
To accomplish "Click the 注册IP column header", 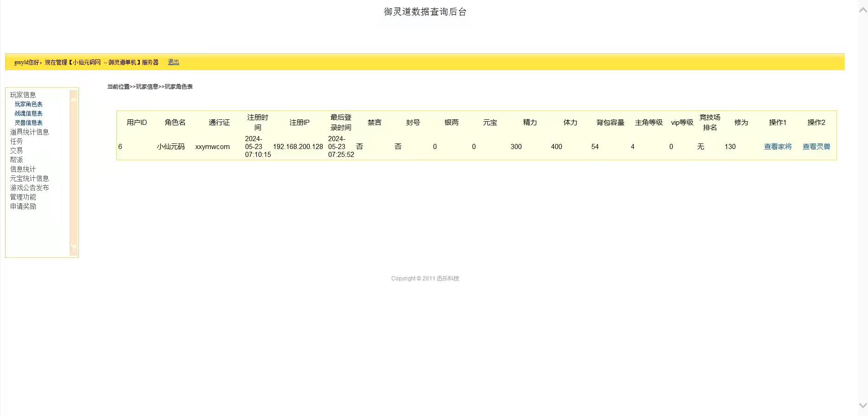I will coord(299,123).
